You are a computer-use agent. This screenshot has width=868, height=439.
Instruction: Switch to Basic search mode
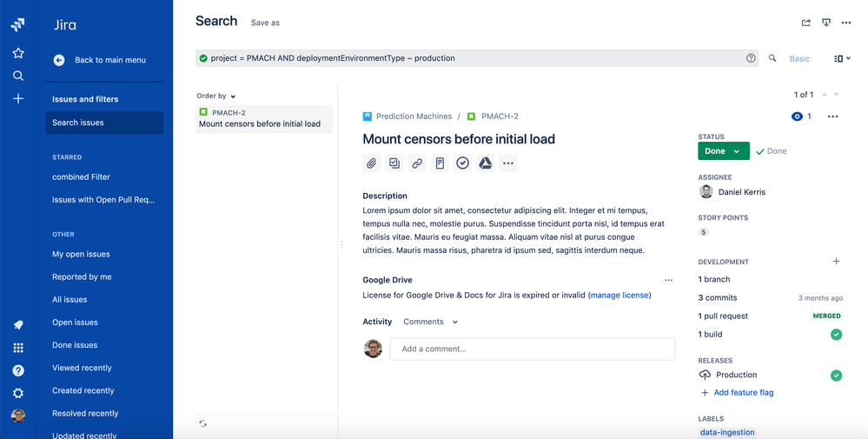pyautogui.click(x=799, y=59)
